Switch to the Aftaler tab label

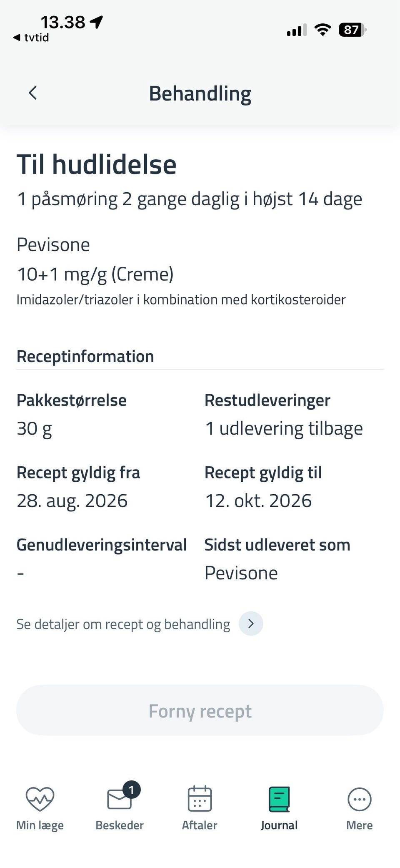[x=200, y=825]
